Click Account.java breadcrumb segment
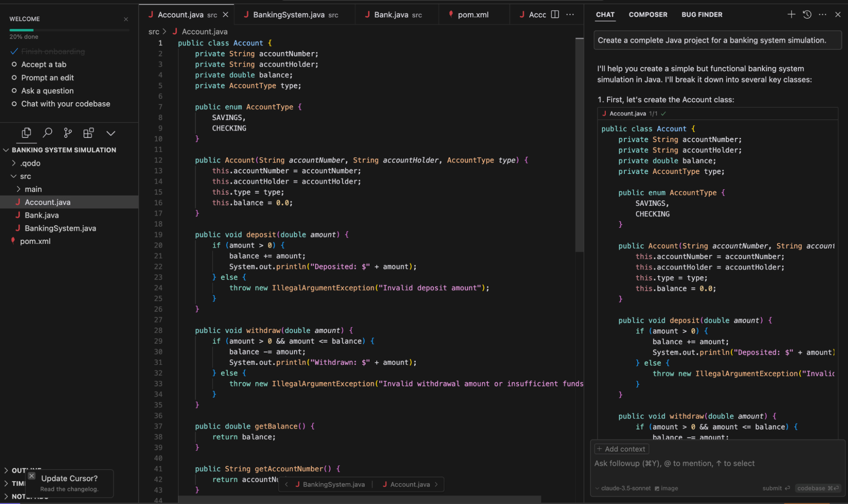This screenshot has height=504, width=848. 204,32
